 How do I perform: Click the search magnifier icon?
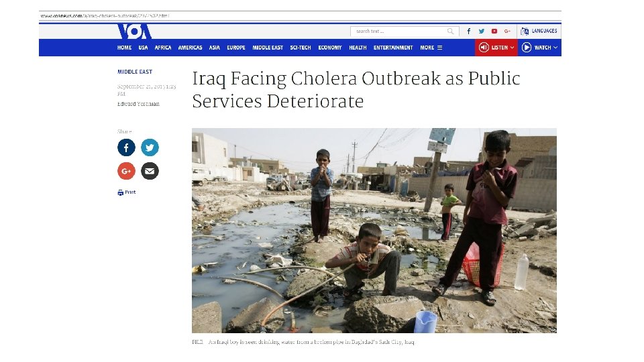(451, 32)
